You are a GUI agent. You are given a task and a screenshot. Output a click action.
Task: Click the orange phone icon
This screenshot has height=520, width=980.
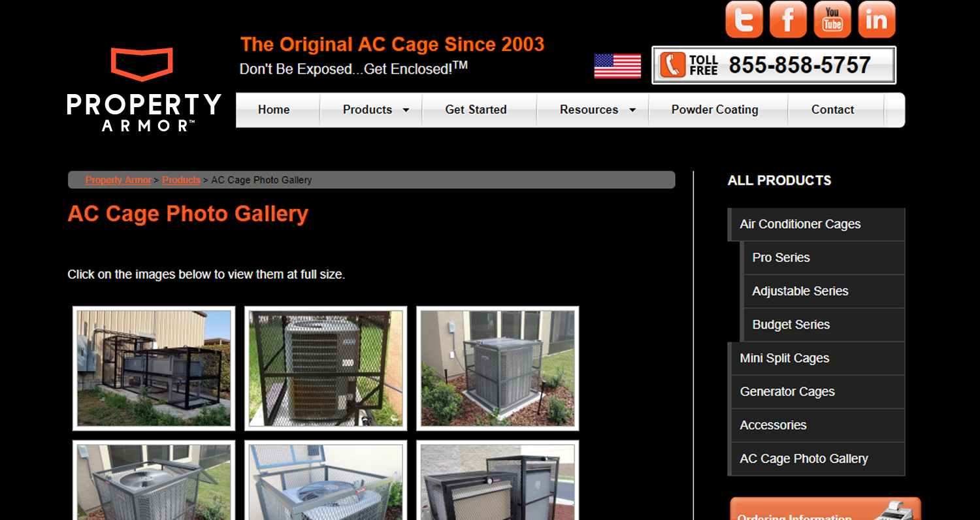[672, 65]
